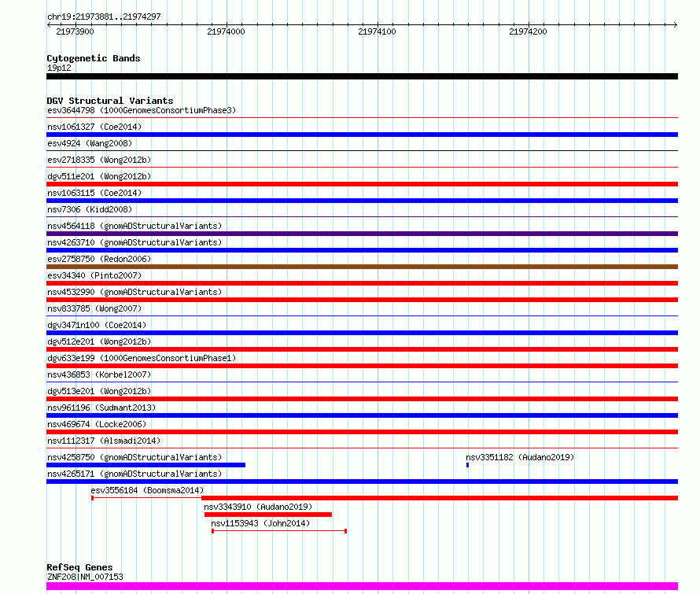Open variant nsv4263710 (gnomADStructuralVariants)
Viewport: 700px width, 594px height.
click(x=134, y=242)
